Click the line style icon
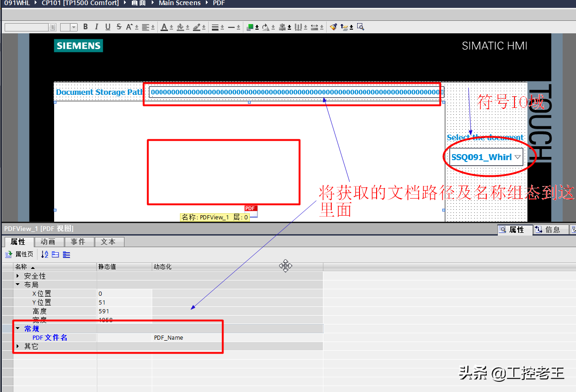The width and height of the screenshot is (576, 392). point(232,27)
